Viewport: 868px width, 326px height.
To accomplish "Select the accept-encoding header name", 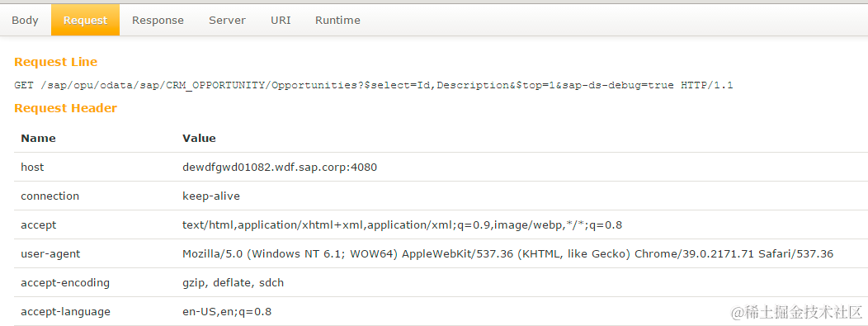I will (x=65, y=283).
